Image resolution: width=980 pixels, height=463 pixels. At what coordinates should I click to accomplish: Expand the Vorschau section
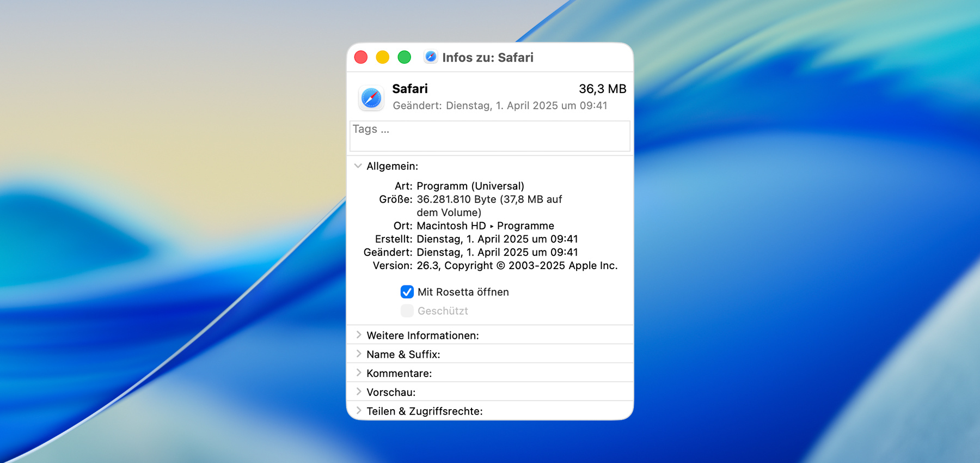coord(358,392)
